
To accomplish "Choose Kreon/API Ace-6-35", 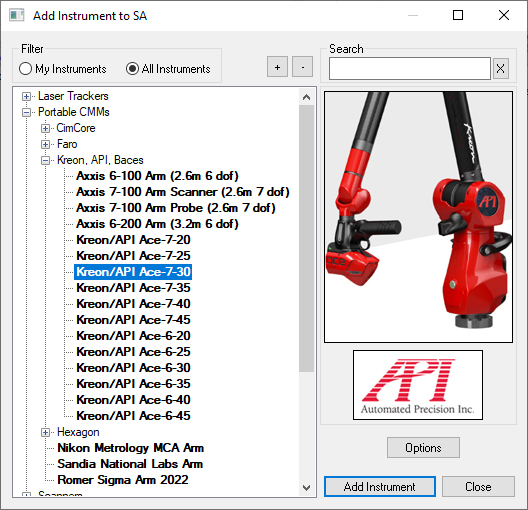I will click(133, 384).
